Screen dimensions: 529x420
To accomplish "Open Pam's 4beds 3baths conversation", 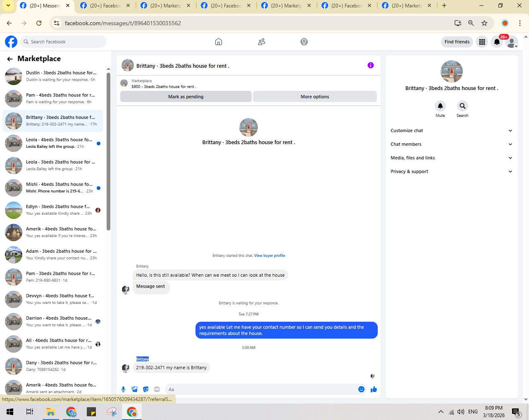I will [x=52, y=99].
